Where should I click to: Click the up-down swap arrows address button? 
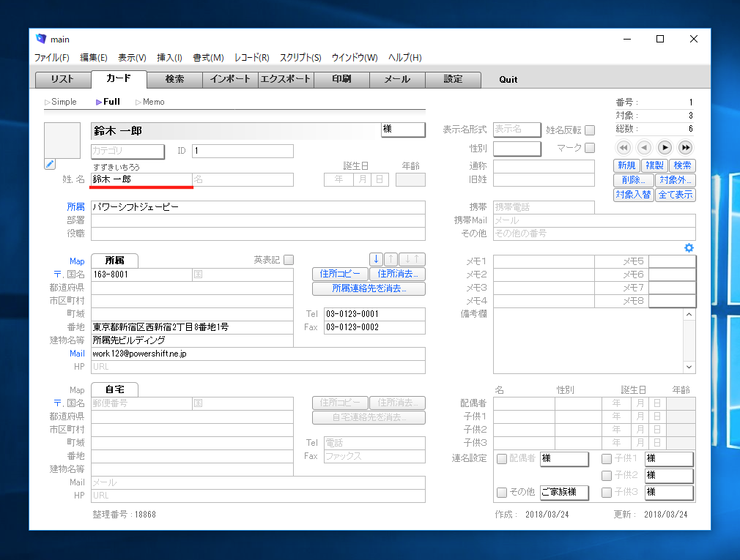pos(412,259)
